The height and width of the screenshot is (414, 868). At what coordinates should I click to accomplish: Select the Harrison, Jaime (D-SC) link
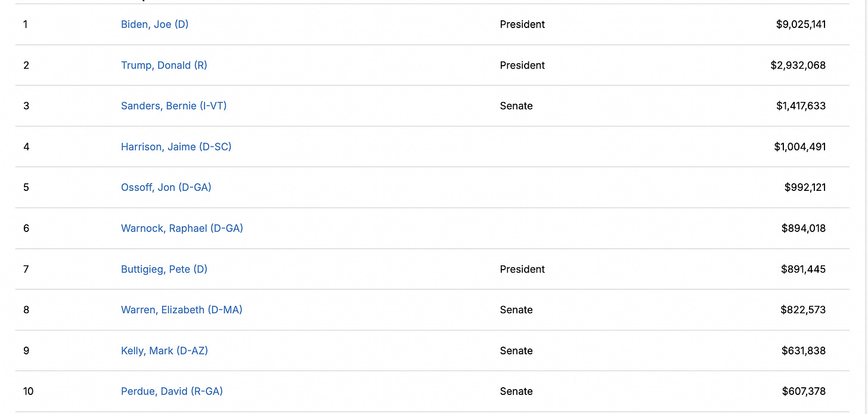coord(176,147)
